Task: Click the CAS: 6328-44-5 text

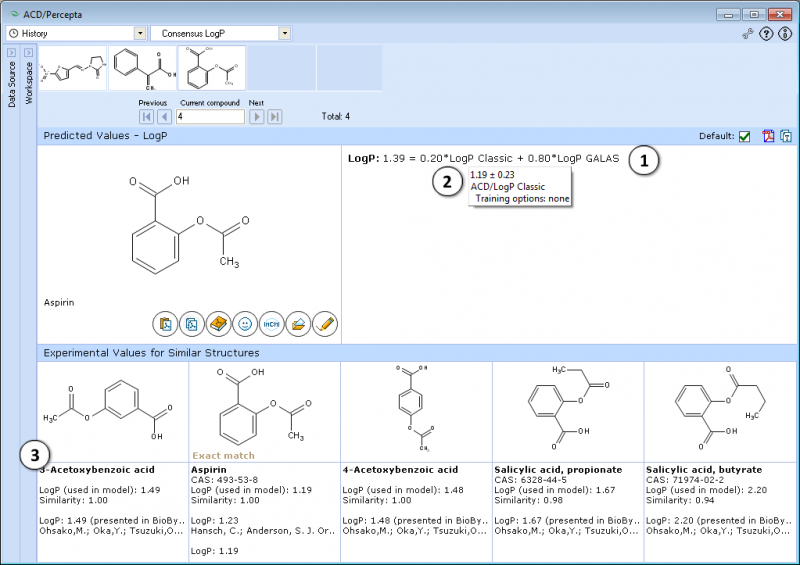Action: 531,480
